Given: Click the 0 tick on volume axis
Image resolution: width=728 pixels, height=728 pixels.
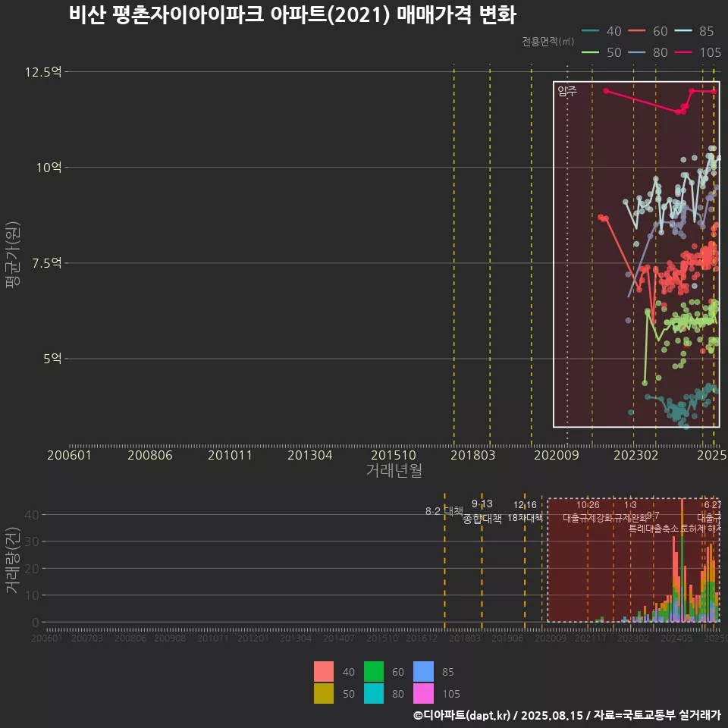Looking at the screenshot, I should [36, 623].
